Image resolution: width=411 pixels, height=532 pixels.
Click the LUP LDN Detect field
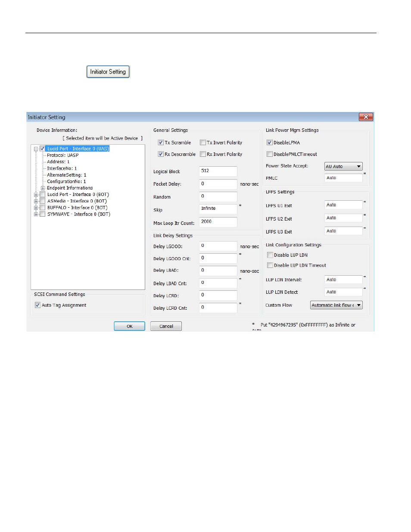(x=343, y=292)
